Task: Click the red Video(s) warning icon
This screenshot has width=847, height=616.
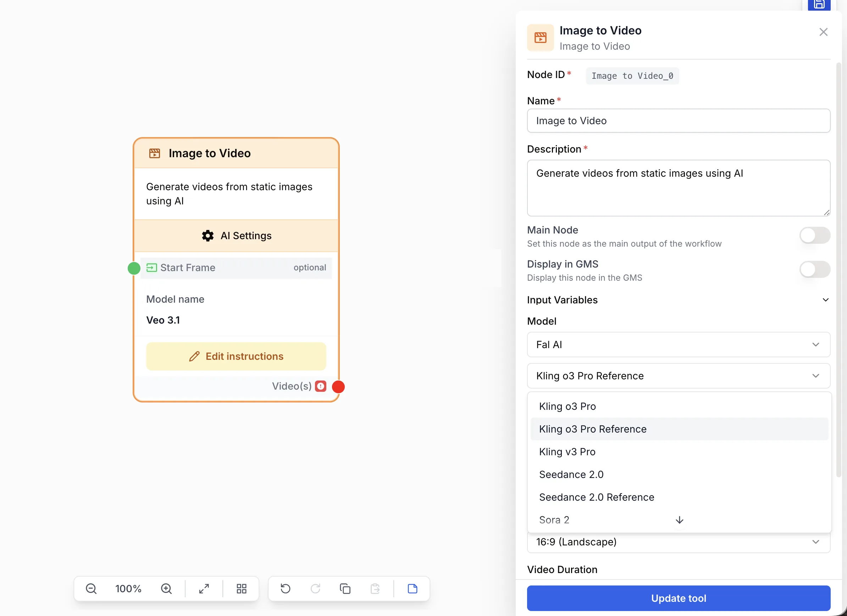Action: point(320,386)
